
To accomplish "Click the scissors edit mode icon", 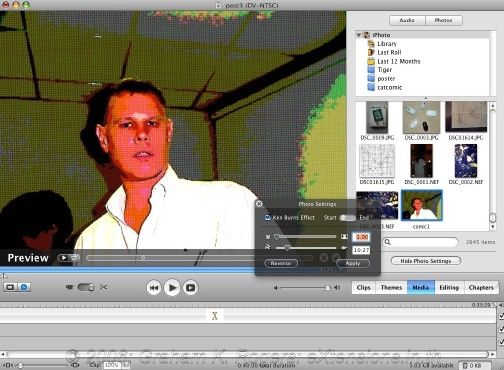I will pos(104,287).
